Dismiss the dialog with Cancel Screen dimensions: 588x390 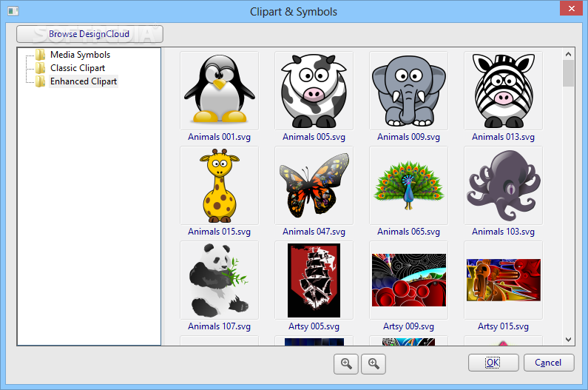(x=549, y=363)
